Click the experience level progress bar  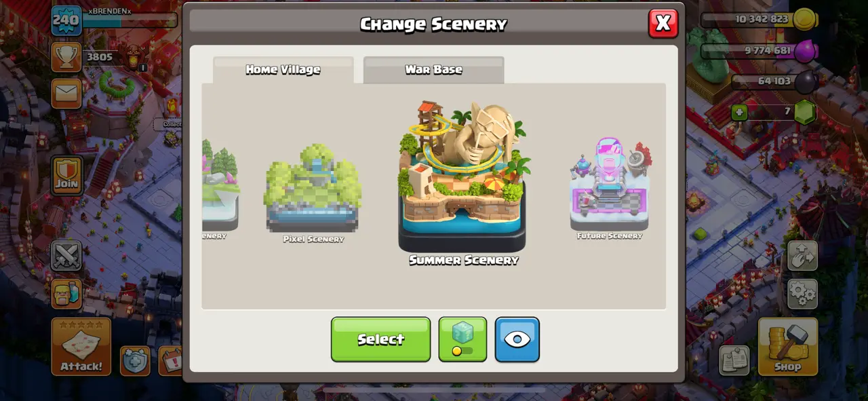130,20
